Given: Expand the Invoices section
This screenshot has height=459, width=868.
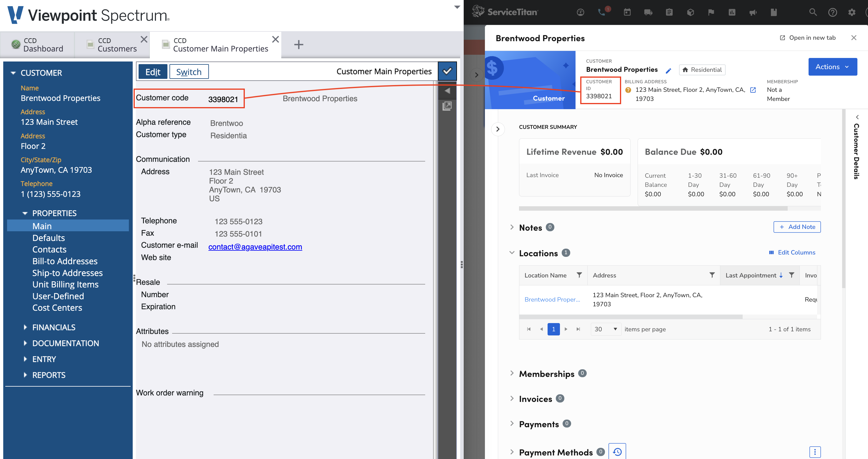Looking at the screenshot, I should [512, 398].
